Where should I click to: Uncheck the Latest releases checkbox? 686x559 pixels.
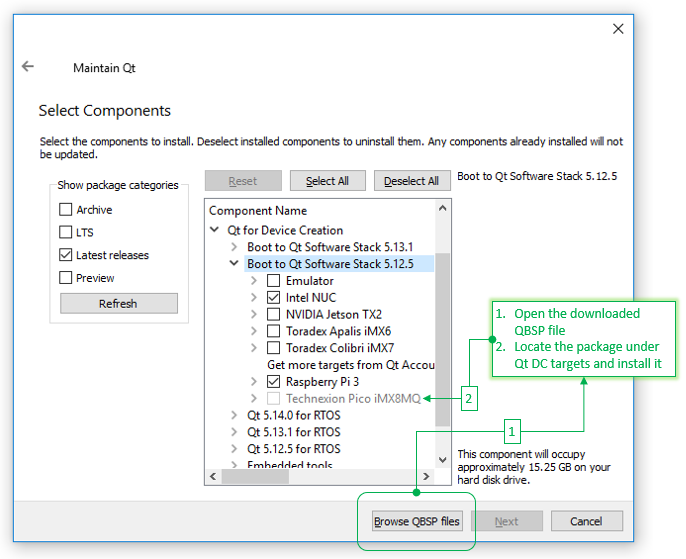(x=66, y=256)
